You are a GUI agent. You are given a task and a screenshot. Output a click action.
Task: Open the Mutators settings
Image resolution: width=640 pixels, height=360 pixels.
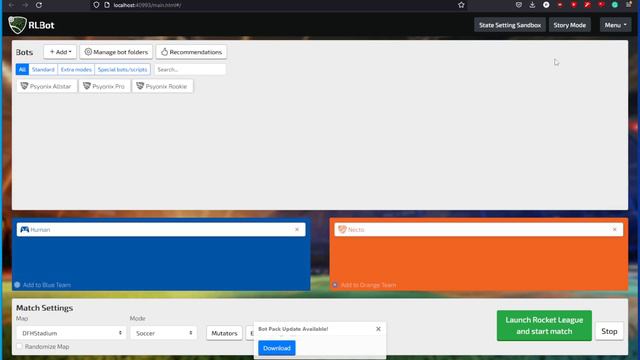224,333
